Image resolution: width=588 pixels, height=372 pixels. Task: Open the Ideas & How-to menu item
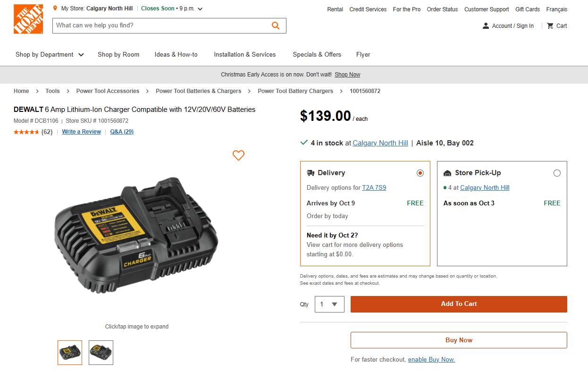pos(176,54)
